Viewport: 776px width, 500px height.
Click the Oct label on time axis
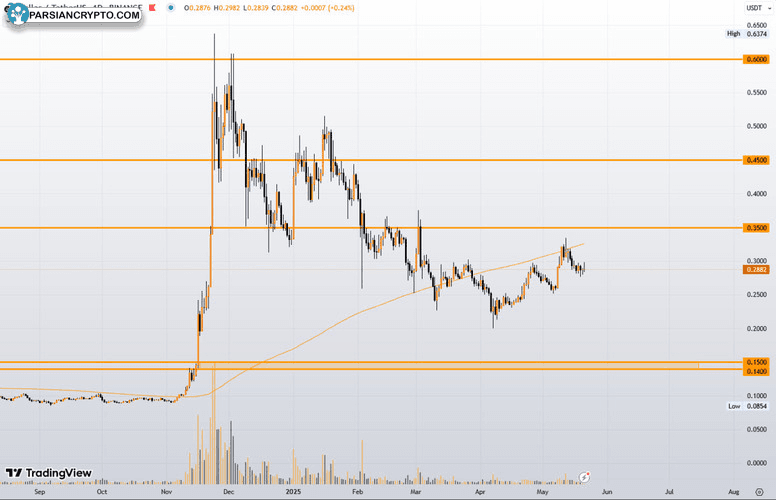pyautogui.click(x=102, y=492)
